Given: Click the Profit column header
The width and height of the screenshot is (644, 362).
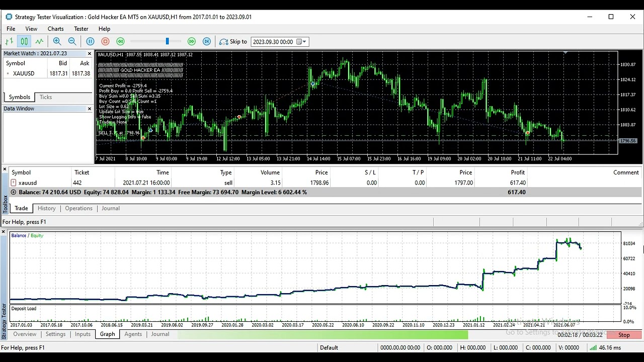Looking at the screenshot, I should coord(518,172).
